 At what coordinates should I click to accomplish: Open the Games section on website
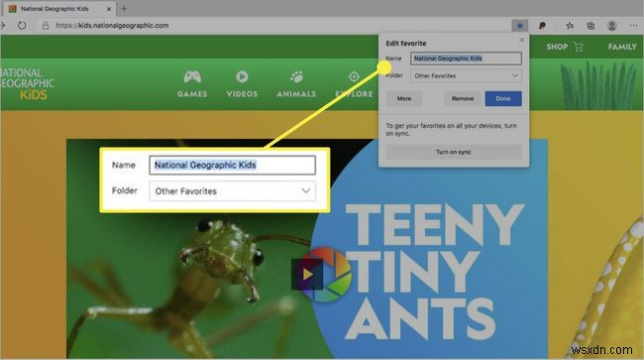point(192,84)
